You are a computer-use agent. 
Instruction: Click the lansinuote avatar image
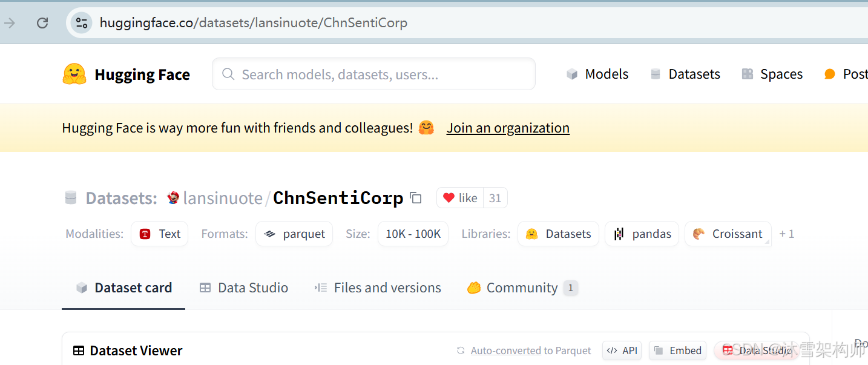(x=174, y=197)
